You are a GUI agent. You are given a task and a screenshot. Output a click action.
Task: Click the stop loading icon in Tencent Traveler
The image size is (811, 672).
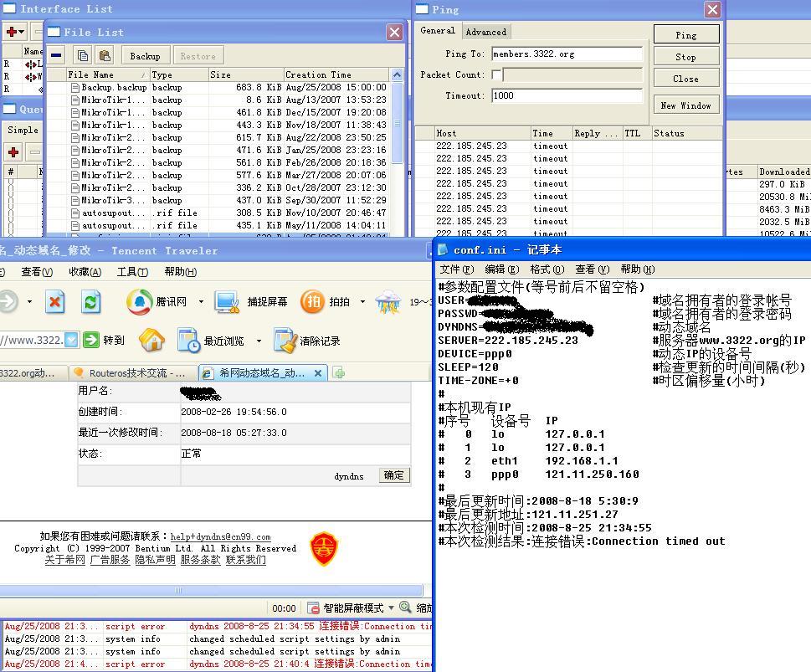coord(55,301)
